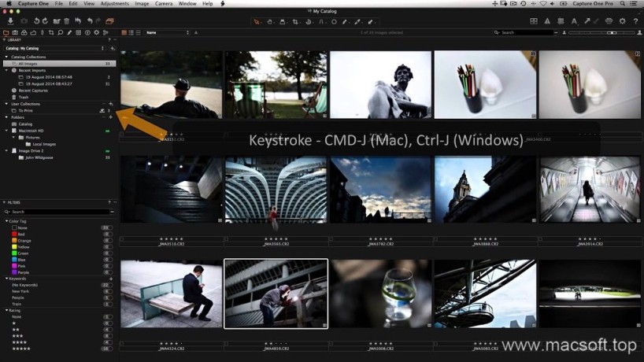This screenshot has height=362, width=644.
Task: Switch browser to grid thumbnail view
Action: [125, 32]
